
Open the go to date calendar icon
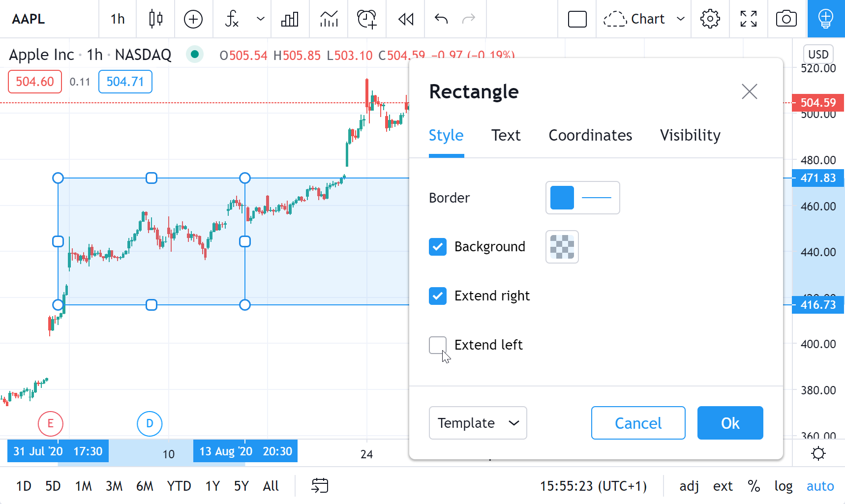pos(320,486)
